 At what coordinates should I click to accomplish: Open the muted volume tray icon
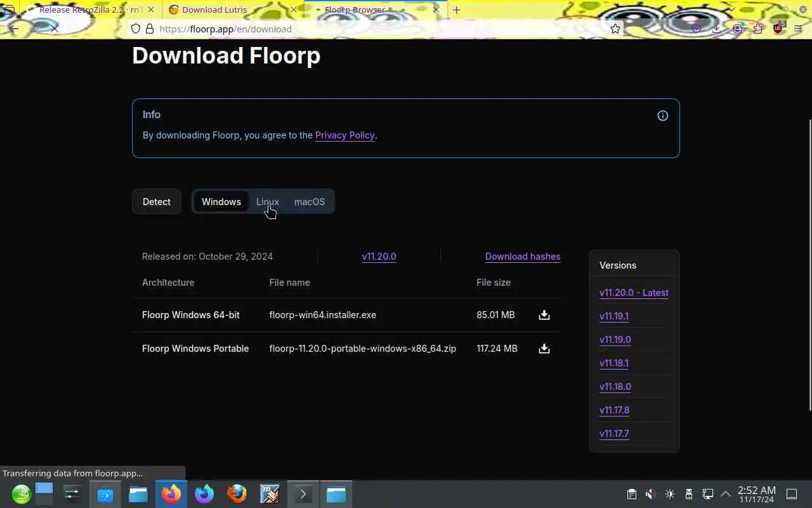(x=650, y=494)
